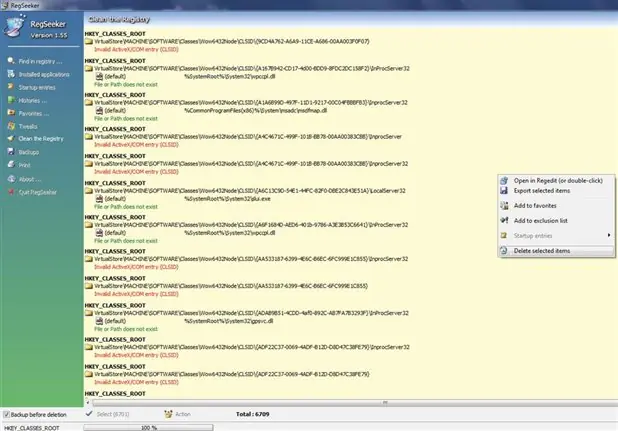Open Startup entries in the left sidebar

[x=37, y=87]
